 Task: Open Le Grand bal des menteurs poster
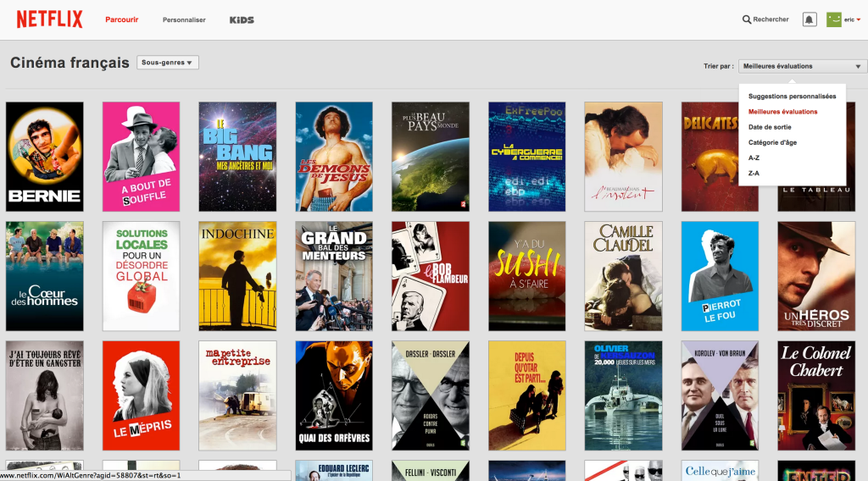click(x=334, y=276)
